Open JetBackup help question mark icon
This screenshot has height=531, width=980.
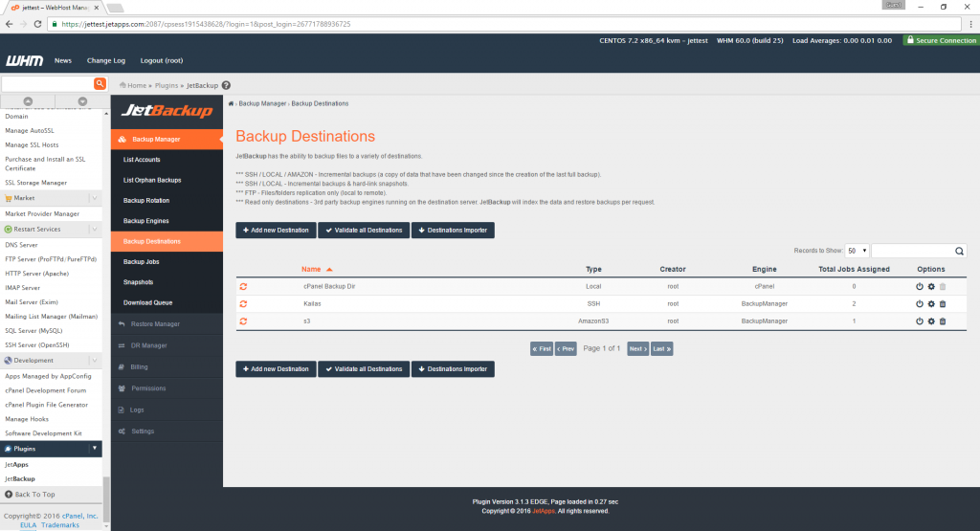coord(226,85)
